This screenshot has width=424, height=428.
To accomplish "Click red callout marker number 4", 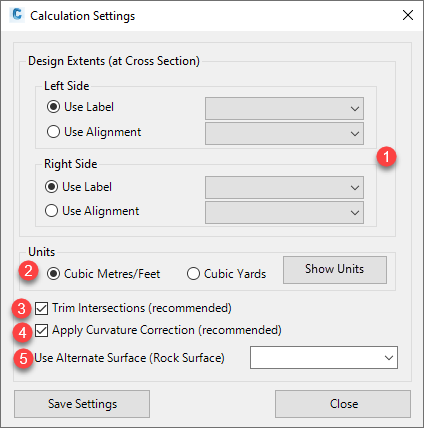I will click(22, 332).
